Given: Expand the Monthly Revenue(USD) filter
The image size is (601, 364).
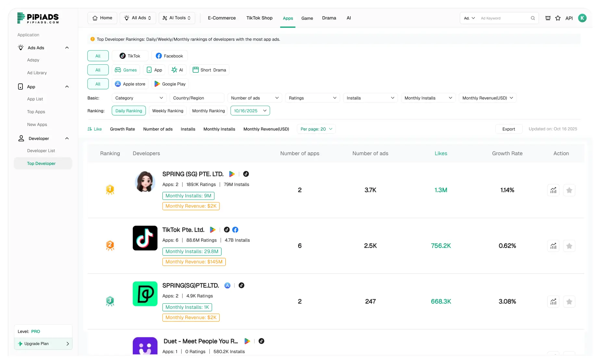Looking at the screenshot, I should point(487,98).
